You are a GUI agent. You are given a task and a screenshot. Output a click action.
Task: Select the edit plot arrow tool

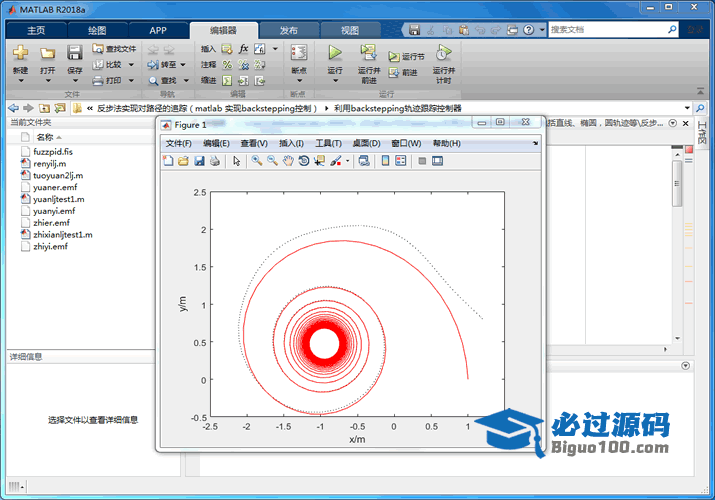tap(236, 161)
